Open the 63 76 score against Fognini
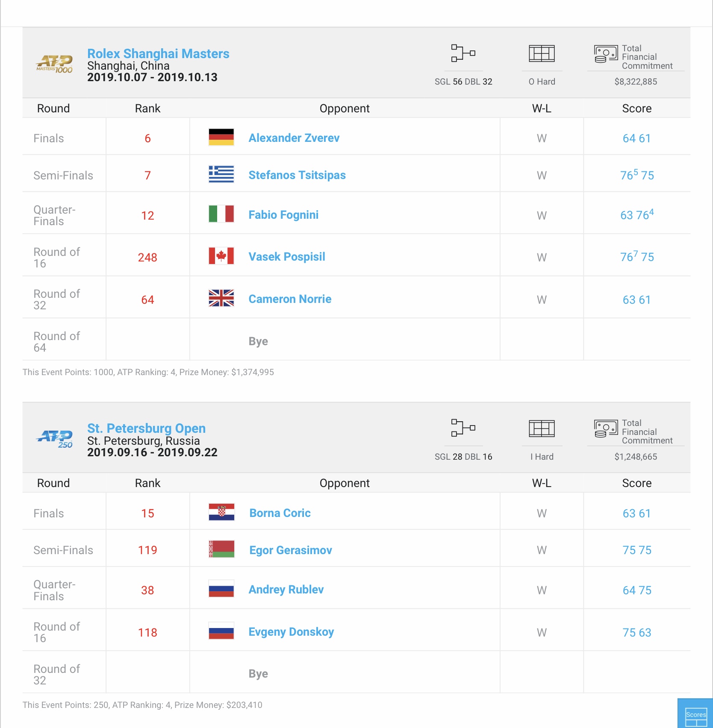The height and width of the screenshot is (728, 713). point(637,214)
